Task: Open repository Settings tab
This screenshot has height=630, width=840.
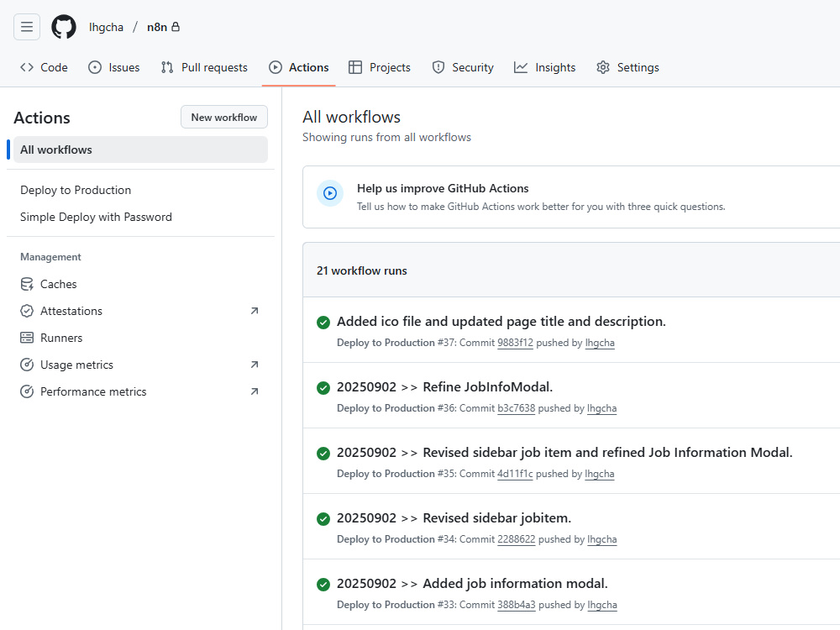Action: (627, 67)
